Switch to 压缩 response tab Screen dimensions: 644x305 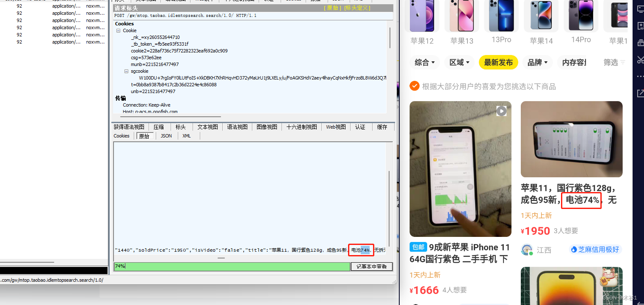click(159, 127)
